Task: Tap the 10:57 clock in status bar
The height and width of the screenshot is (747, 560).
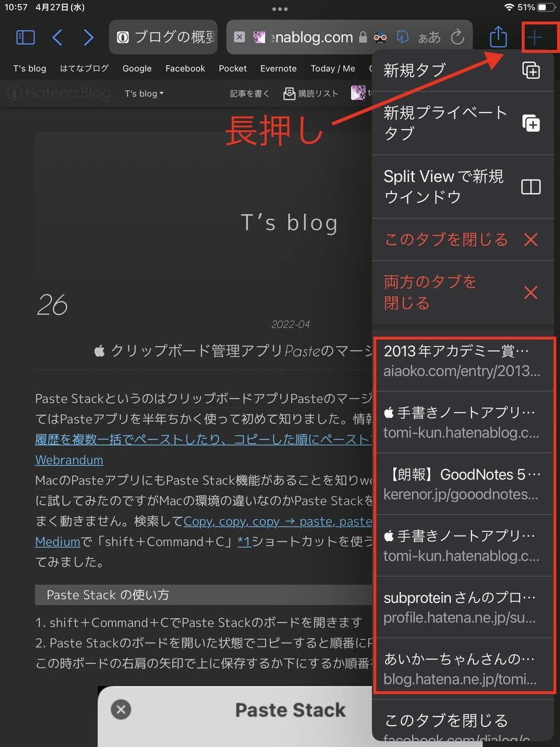Action: 16,7
